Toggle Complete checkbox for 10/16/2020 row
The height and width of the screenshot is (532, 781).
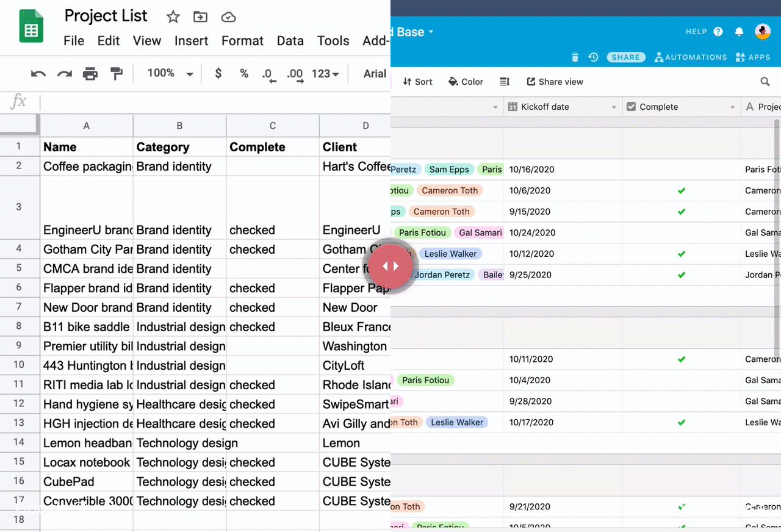click(682, 170)
